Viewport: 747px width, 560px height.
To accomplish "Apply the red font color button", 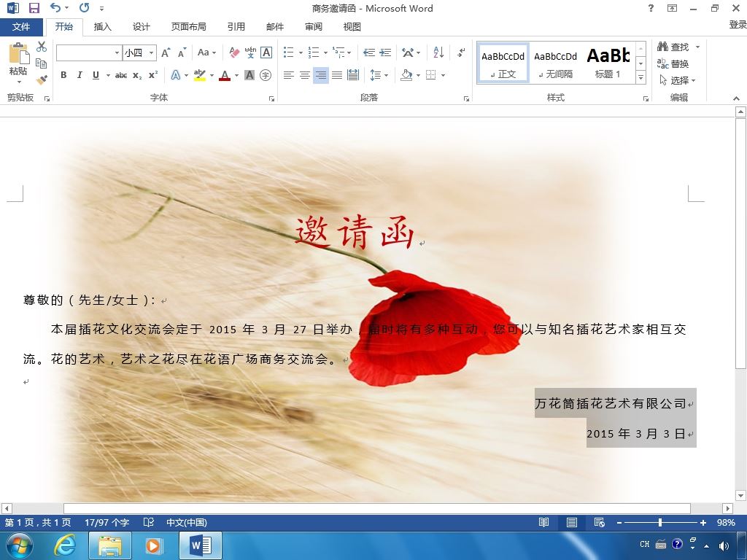I will point(225,75).
